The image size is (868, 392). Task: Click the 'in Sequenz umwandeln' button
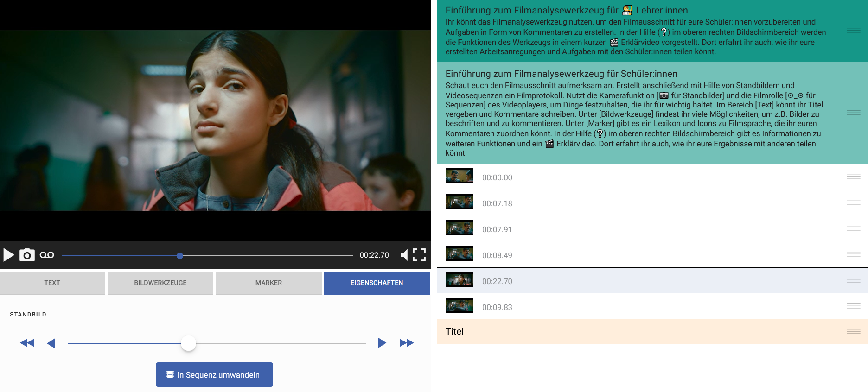click(x=214, y=374)
